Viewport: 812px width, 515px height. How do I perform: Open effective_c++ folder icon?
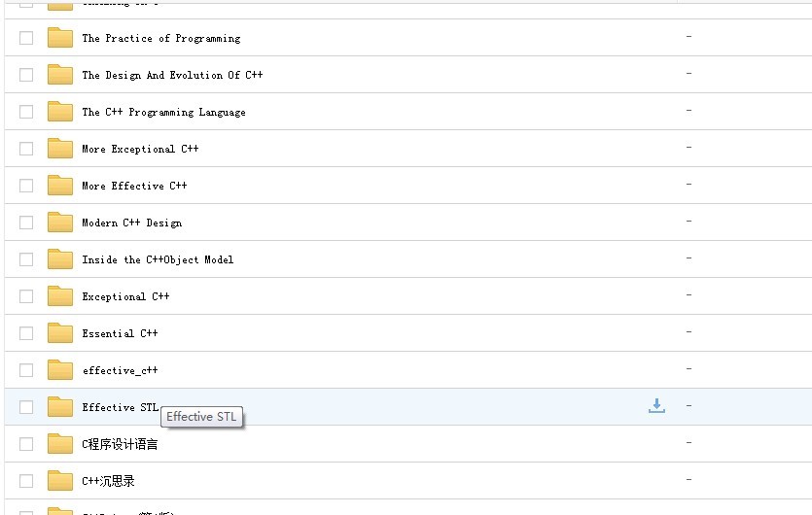(x=60, y=370)
